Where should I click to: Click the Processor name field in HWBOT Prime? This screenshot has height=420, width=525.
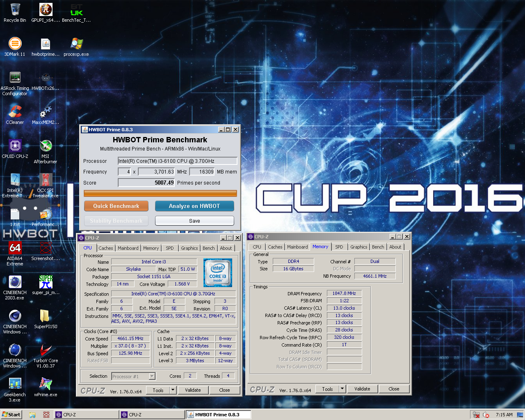pos(178,161)
